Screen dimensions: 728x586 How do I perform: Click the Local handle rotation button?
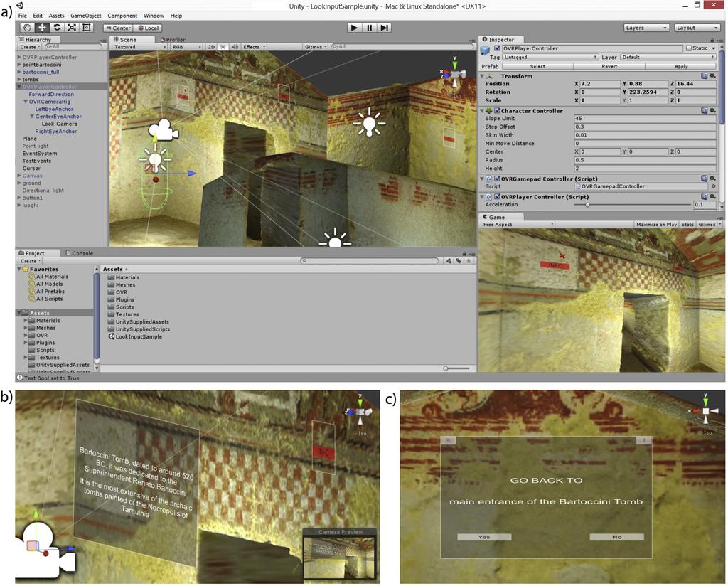[149, 28]
